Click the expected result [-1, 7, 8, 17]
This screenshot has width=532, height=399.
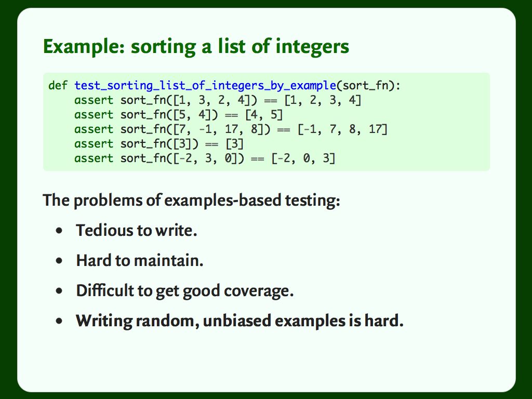pos(342,129)
